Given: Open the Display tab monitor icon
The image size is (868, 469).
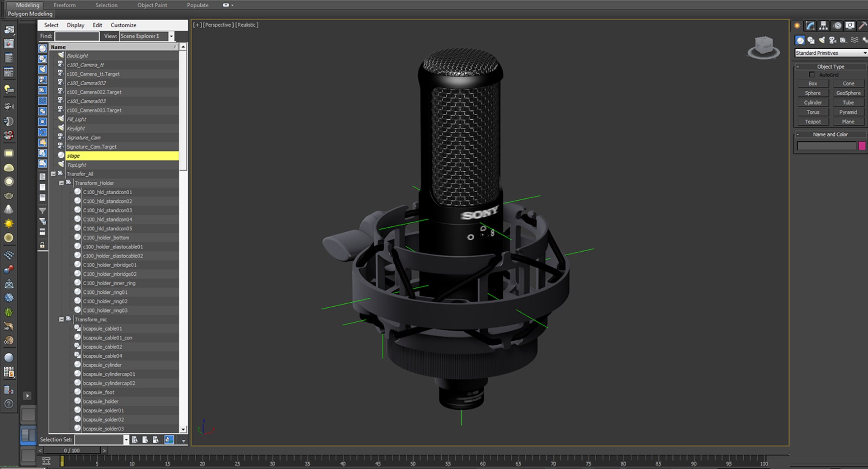Looking at the screenshot, I should point(850,26).
